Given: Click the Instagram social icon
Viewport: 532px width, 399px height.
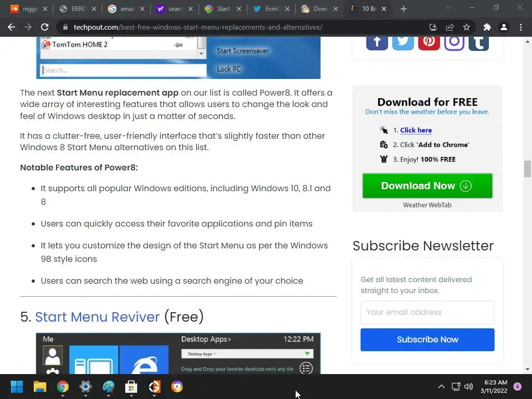Looking at the screenshot, I should tap(454, 43).
